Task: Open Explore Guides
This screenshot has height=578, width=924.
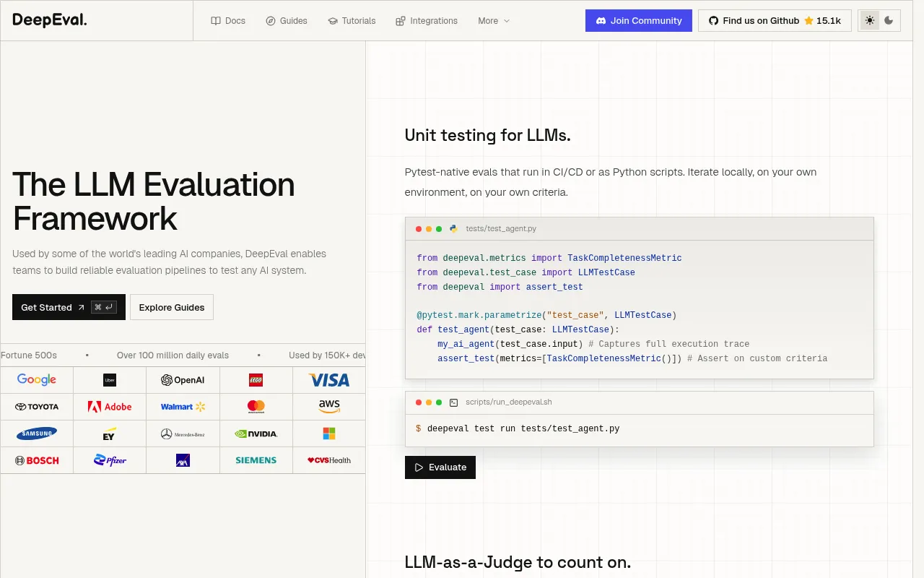Action: coord(172,307)
